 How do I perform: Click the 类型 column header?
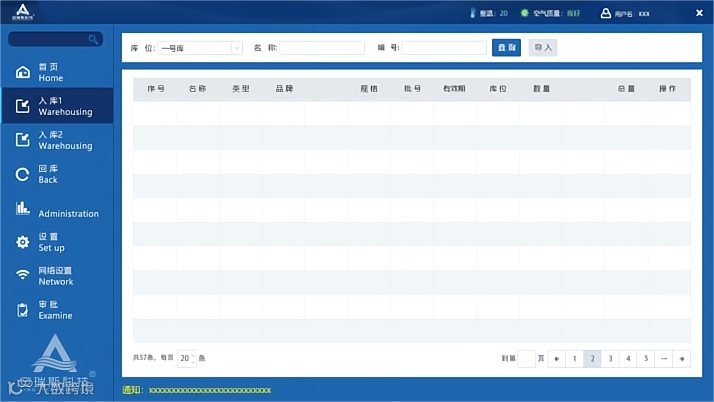pos(241,89)
